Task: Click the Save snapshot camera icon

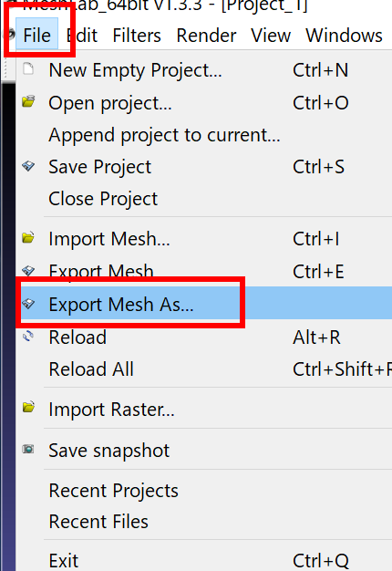Action: [28, 449]
